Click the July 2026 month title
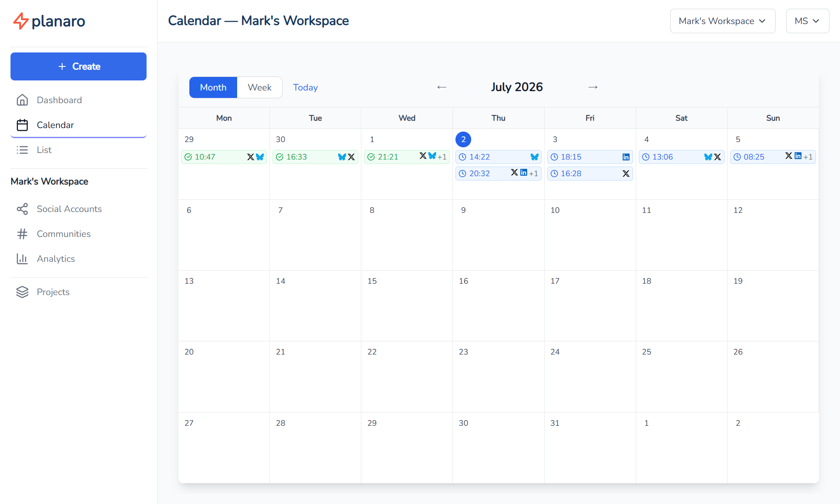The image size is (840, 504). tap(517, 87)
